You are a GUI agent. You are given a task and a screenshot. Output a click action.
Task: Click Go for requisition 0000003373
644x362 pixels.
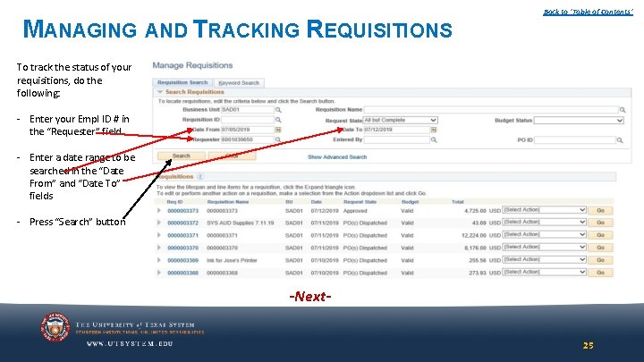coord(600,211)
